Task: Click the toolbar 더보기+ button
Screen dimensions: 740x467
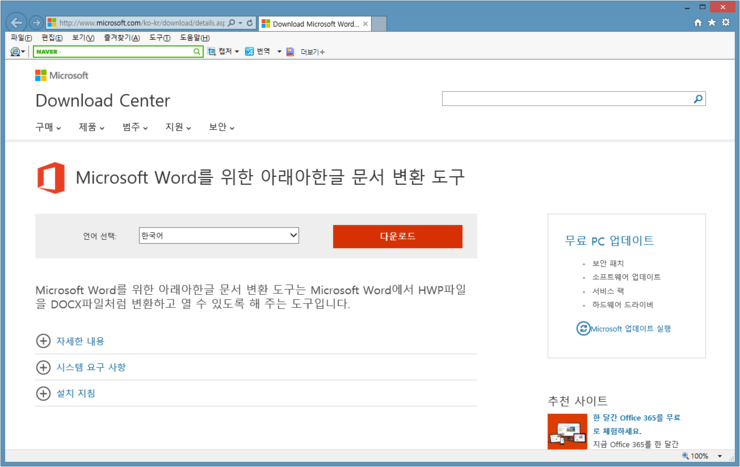Action: pyautogui.click(x=312, y=52)
